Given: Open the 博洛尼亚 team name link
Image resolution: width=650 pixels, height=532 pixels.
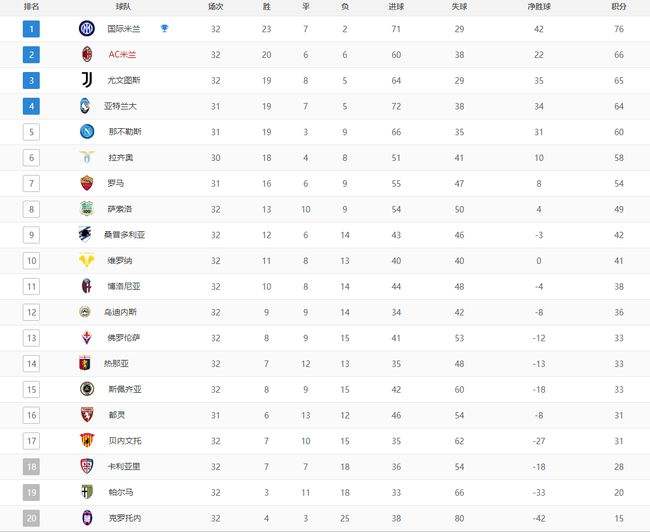Looking at the screenshot, I should coord(124,287).
